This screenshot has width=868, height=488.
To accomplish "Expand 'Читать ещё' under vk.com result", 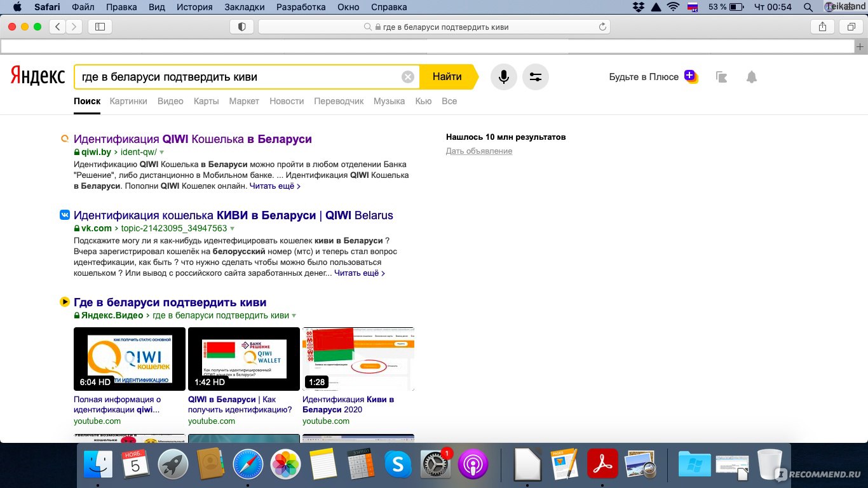I will pyautogui.click(x=360, y=273).
